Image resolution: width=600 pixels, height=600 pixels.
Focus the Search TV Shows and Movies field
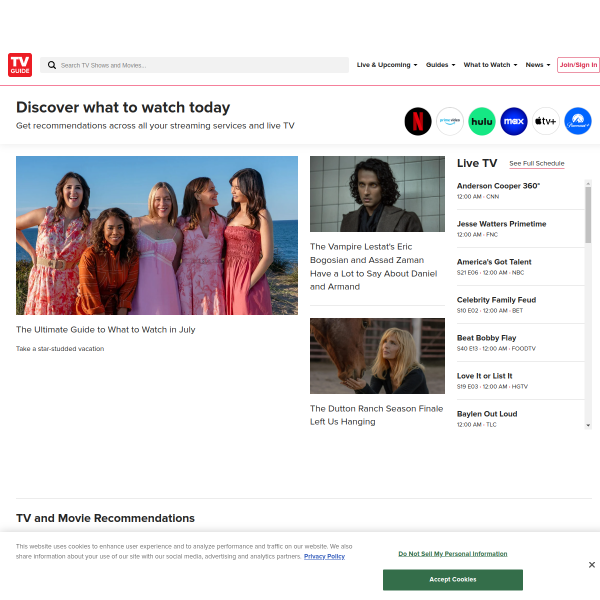tap(194, 65)
